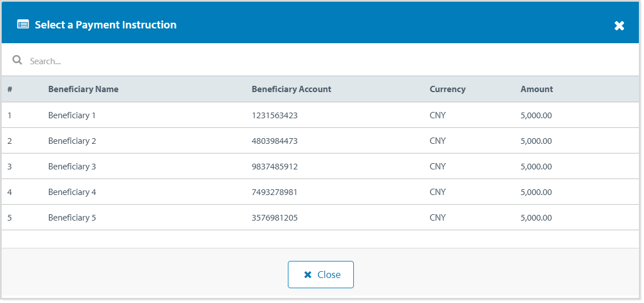The image size is (644, 303).
Task: Click the Beneficiary Account column header
Action: tap(291, 89)
